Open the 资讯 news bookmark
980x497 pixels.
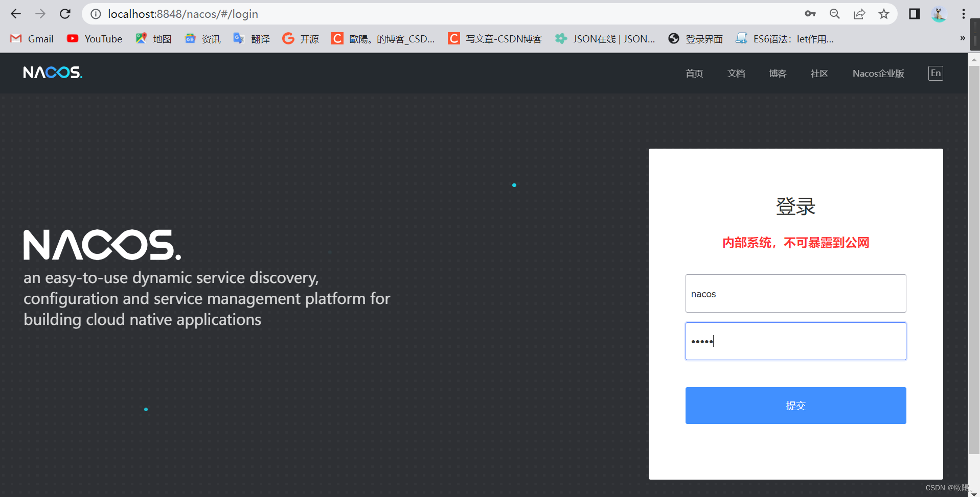tap(202, 39)
